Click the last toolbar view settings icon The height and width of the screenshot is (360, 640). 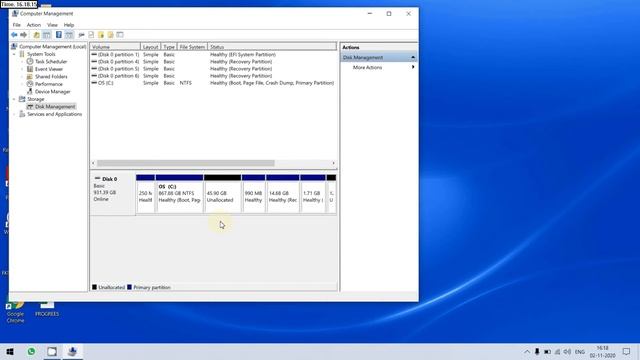pos(120,35)
